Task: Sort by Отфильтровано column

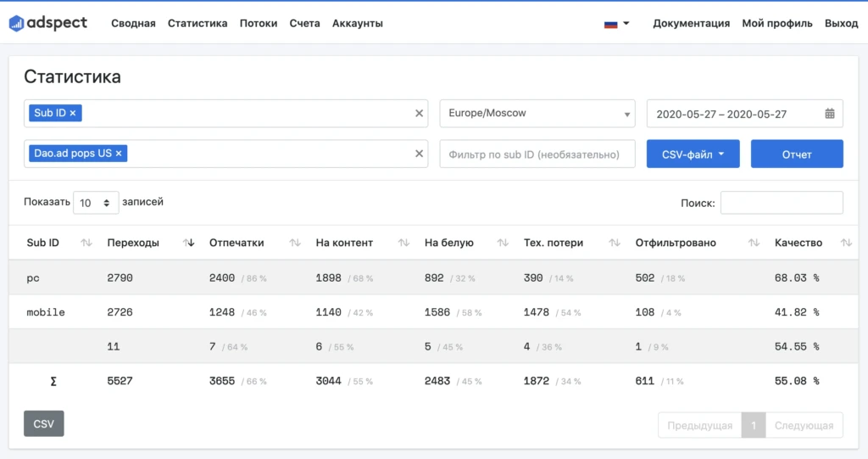Action: coord(754,243)
